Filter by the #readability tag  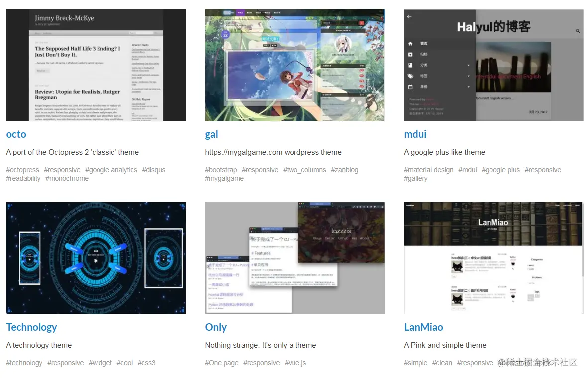(x=23, y=178)
